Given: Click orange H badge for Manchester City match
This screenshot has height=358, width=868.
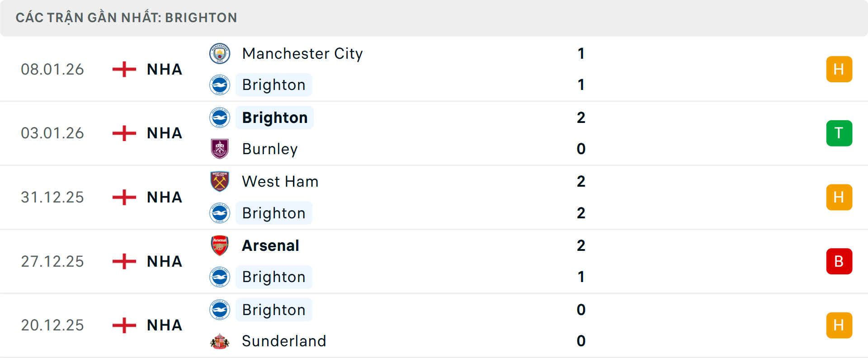Looking at the screenshot, I should click(x=839, y=69).
